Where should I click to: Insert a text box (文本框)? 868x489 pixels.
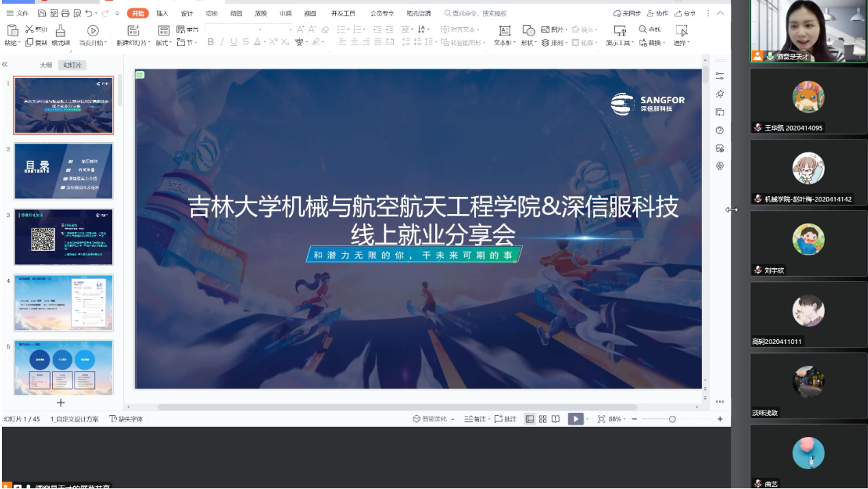click(x=504, y=30)
